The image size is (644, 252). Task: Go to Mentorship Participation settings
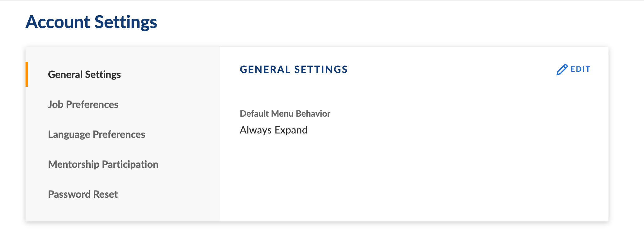[103, 164]
